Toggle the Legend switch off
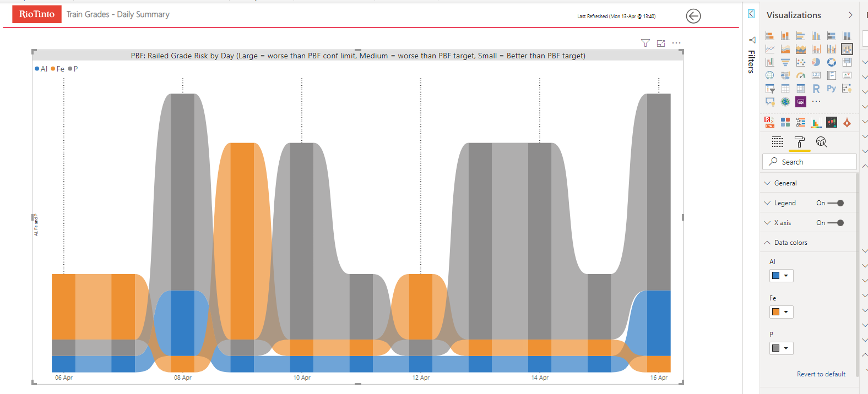This screenshot has height=394, width=868. click(x=836, y=203)
